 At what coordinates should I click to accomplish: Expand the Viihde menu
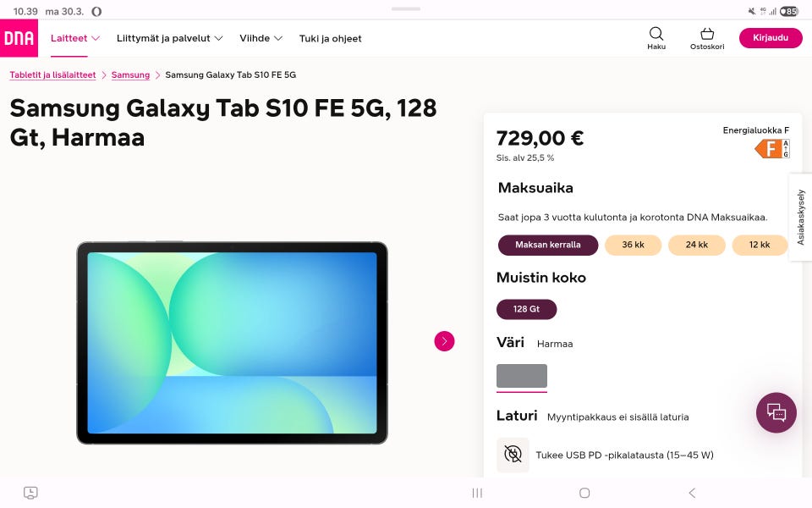pos(261,38)
